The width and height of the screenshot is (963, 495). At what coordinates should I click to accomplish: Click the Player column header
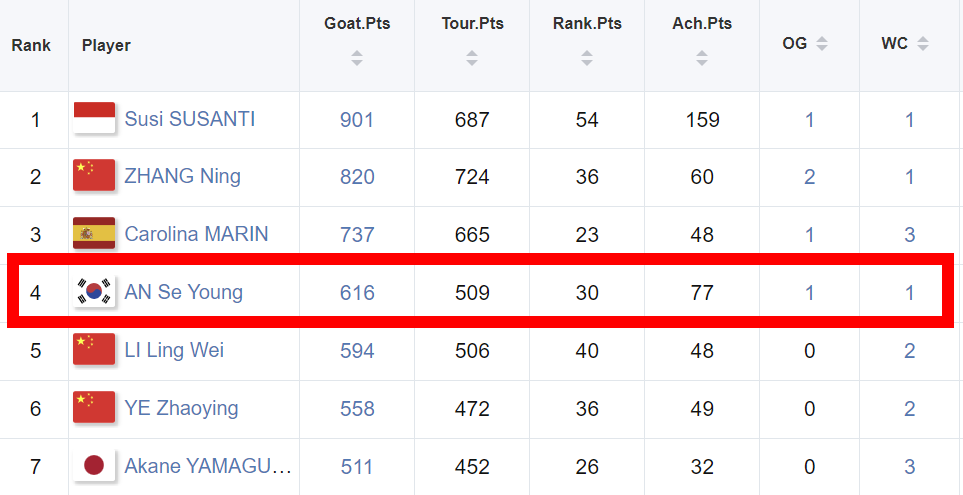coord(106,45)
